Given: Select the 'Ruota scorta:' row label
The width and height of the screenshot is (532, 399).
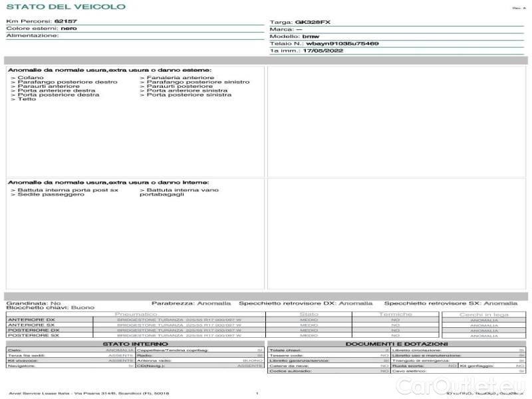Looking at the screenshot, I should [408, 366].
